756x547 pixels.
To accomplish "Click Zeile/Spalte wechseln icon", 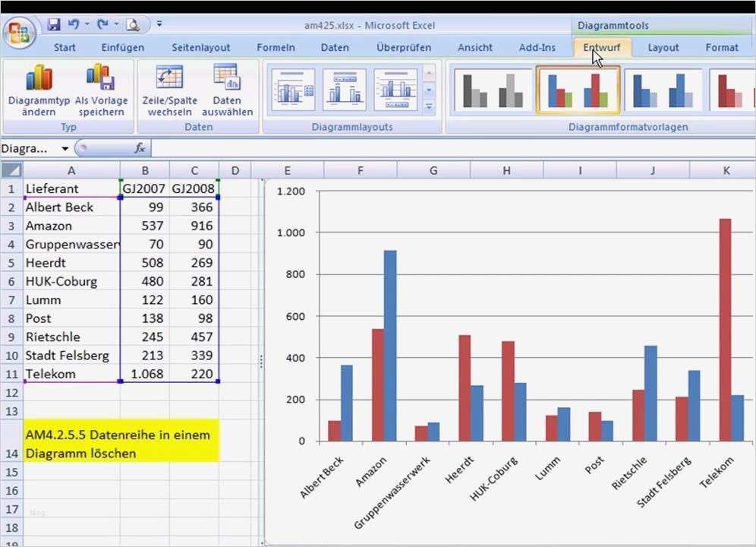I will 169,77.
